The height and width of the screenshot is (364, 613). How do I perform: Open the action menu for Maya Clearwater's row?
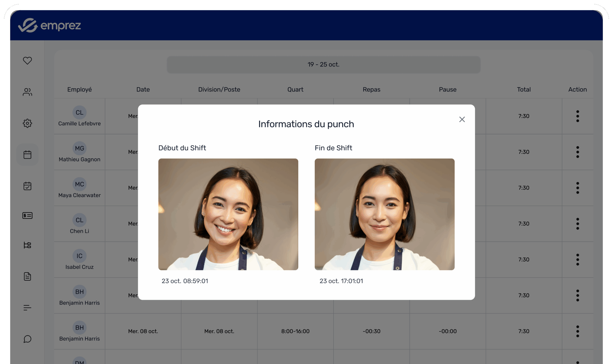(578, 188)
